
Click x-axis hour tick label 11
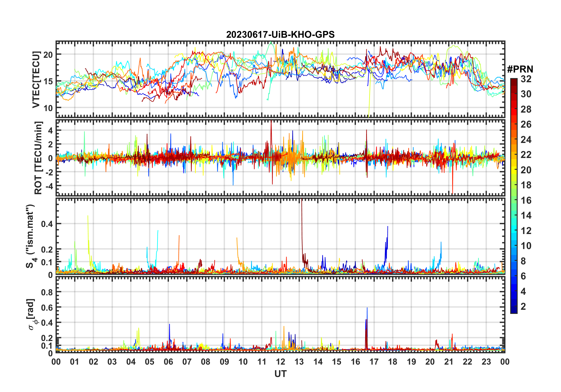click(262, 362)
